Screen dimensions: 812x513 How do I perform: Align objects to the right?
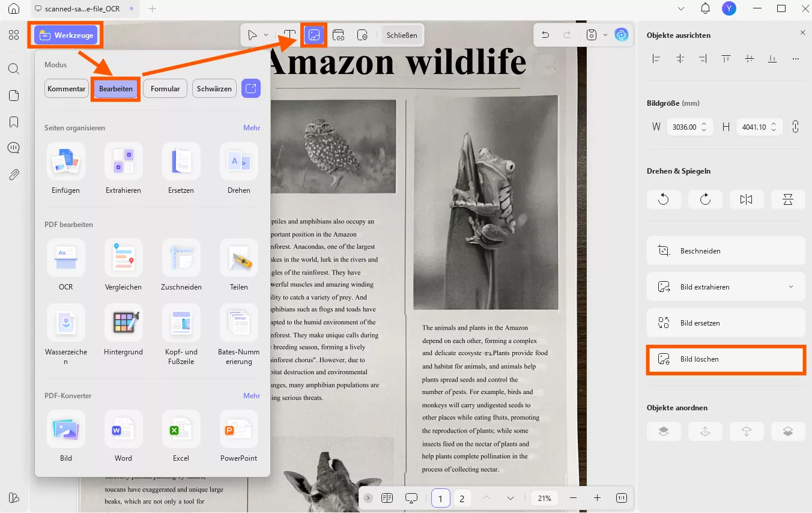tap(703, 59)
